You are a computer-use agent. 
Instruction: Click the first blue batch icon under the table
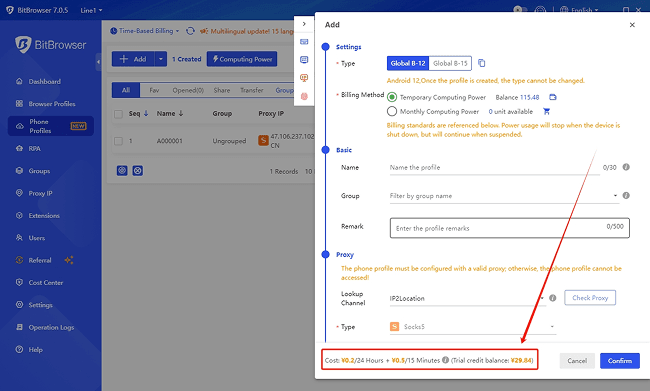pos(122,170)
